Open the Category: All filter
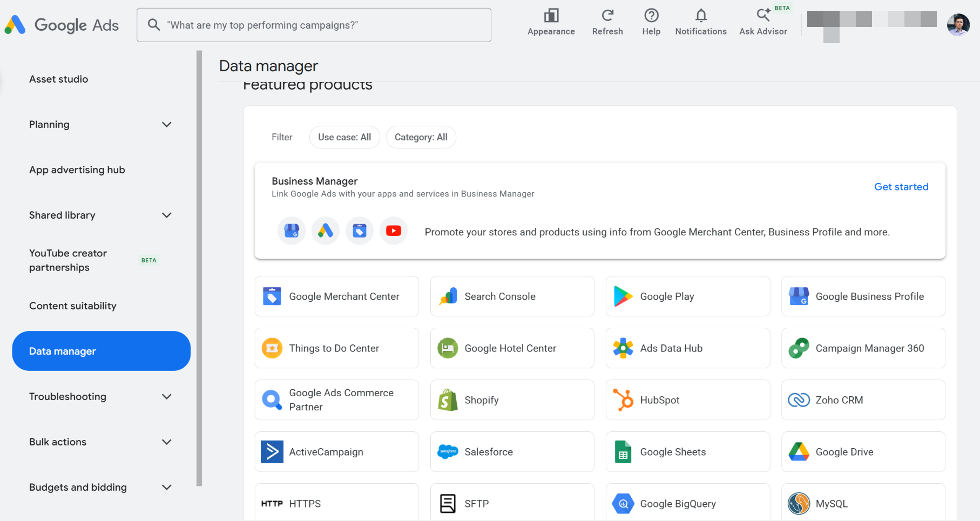This screenshot has width=980, height=521. point(421,137)
